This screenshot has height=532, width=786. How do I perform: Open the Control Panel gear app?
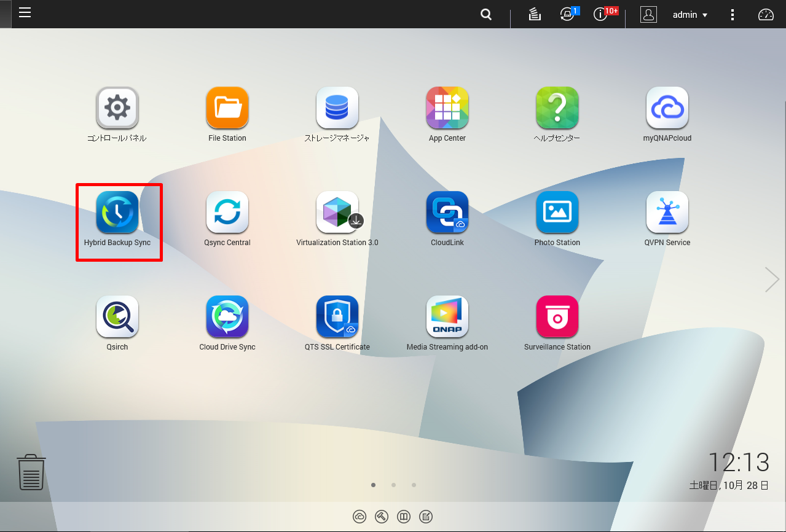pyautogui.click(x=117, y=108)
